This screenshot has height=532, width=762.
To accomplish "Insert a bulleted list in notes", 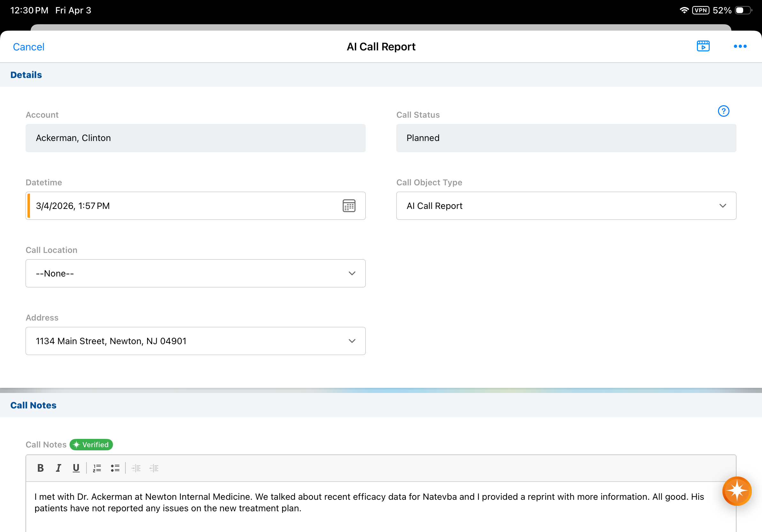I will tap(115, 468).
